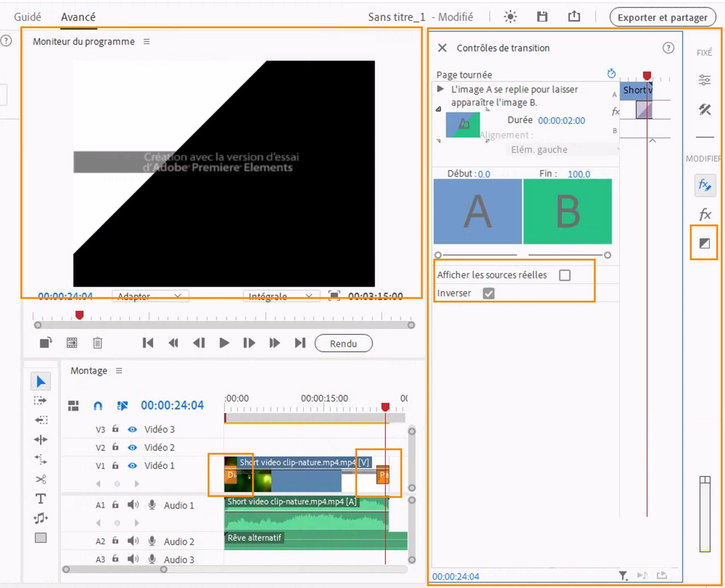Open the transitions panel icon
Screen dimensions: 725x588
705,244
